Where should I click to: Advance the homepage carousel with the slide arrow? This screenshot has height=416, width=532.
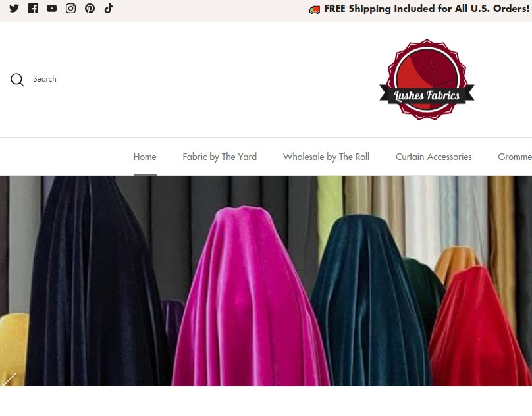(x=9, y=379)
